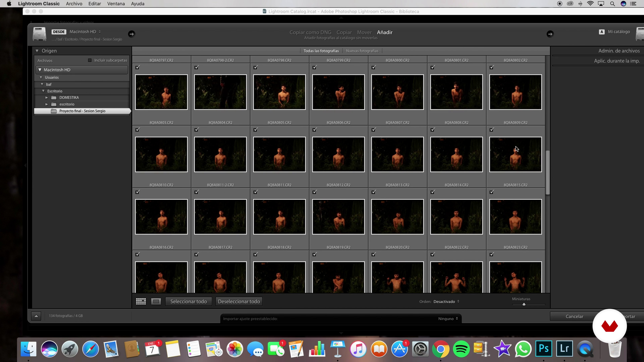Collapse the Usuarios folder
This screenshot has width=644, height=362.
point(41,77)
